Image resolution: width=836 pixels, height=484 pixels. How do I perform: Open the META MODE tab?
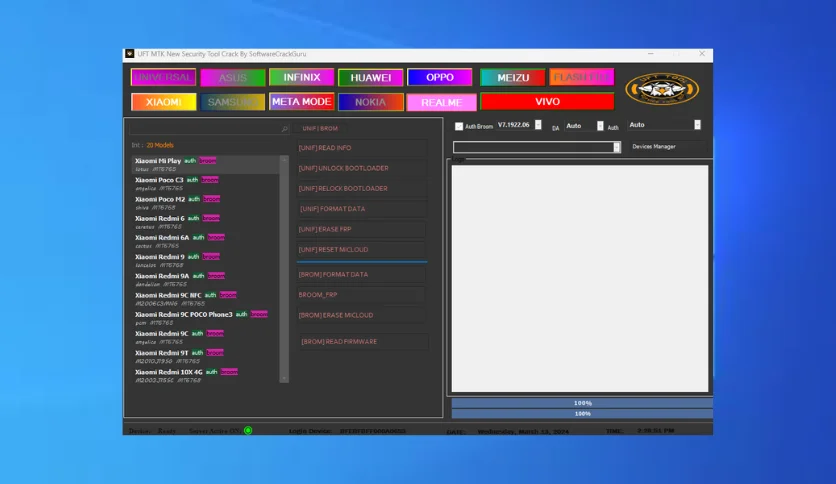click(301, 101)
